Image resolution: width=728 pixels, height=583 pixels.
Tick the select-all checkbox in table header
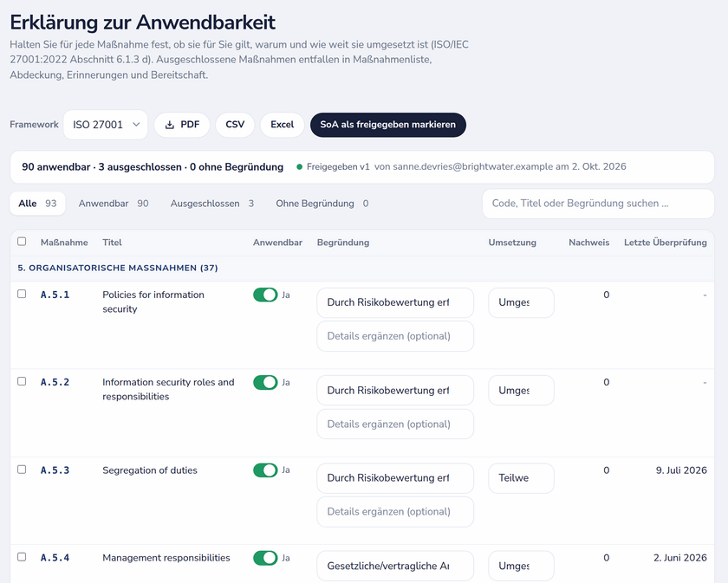click(22, 242)
